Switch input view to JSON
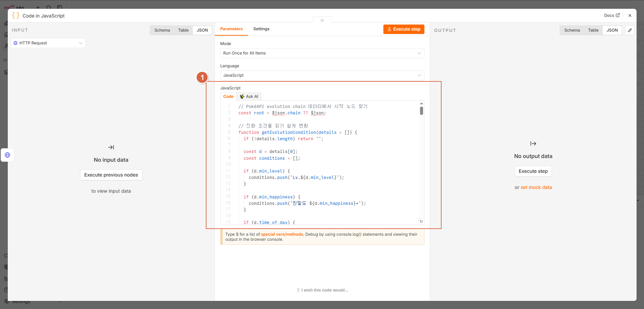Screen dimensions: 644x309 202,30
